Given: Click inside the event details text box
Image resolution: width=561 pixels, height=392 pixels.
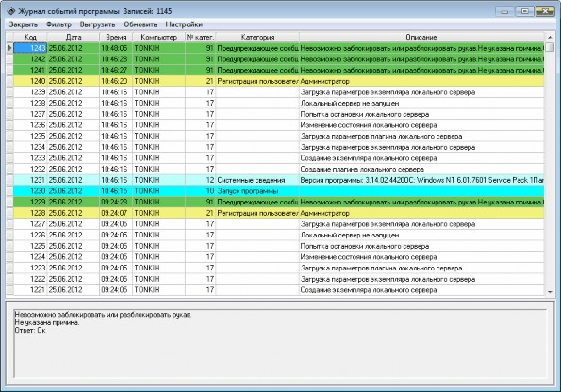Looking at the screenshot, I should coord(280,343).
